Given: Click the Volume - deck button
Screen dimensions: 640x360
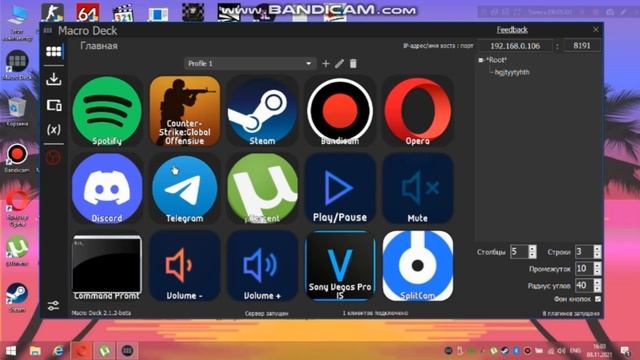Looking at the screenshot, I should [x=184, y=266].
